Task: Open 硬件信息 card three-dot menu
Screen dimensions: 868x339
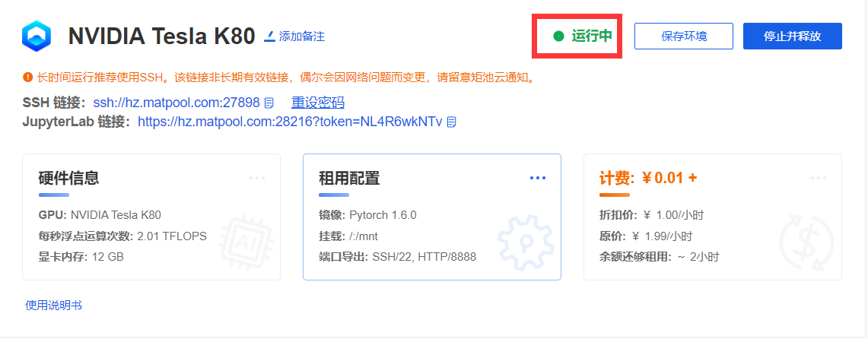Action: click(x=257, y=178)
